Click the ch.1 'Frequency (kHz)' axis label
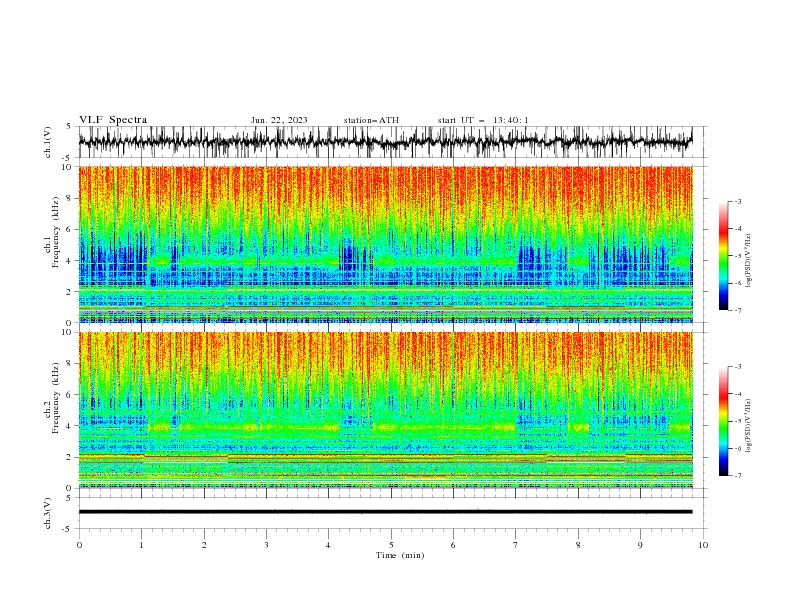792x612 pixels. pyautogui.click(x=56, y=233)
